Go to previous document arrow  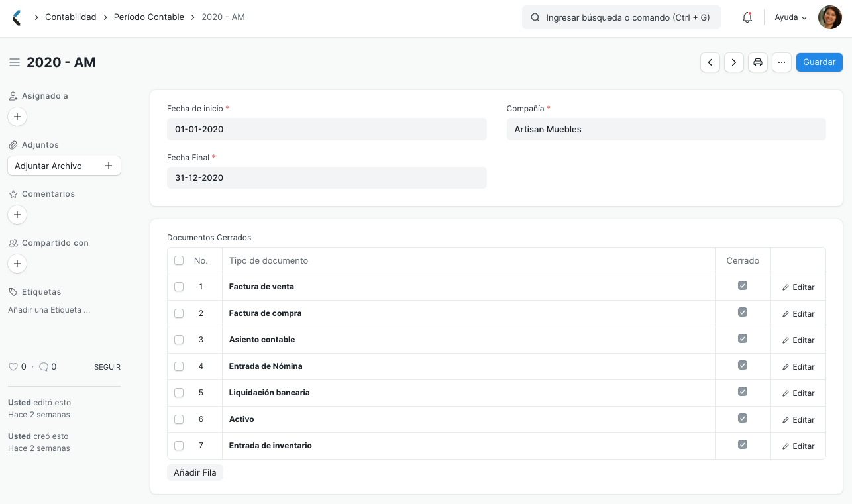tap(710, 62)
